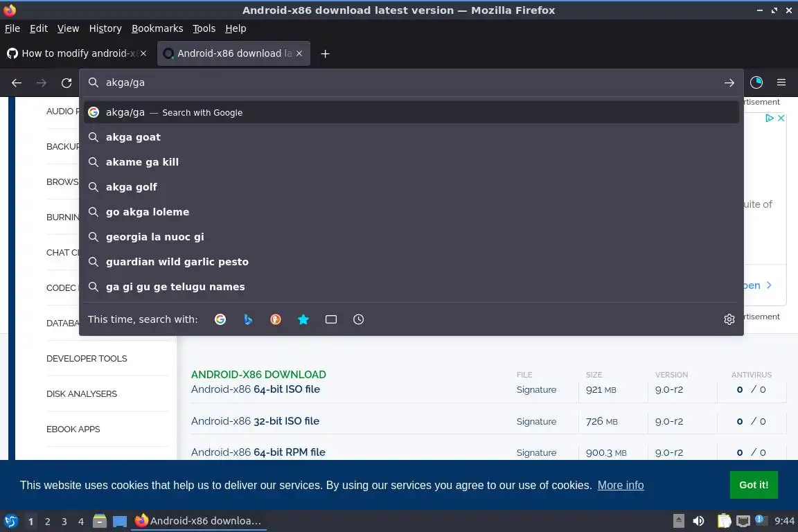This screenshot has height=532, width=798.
Task: Open file manager icon in taskbar
Action: (x=100, y=521)
